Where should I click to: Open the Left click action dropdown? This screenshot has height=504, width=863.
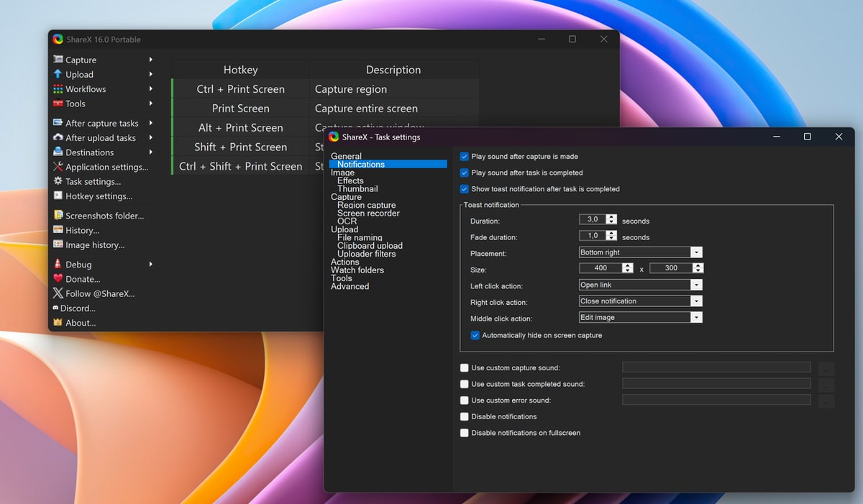click(x=640, y=285)
